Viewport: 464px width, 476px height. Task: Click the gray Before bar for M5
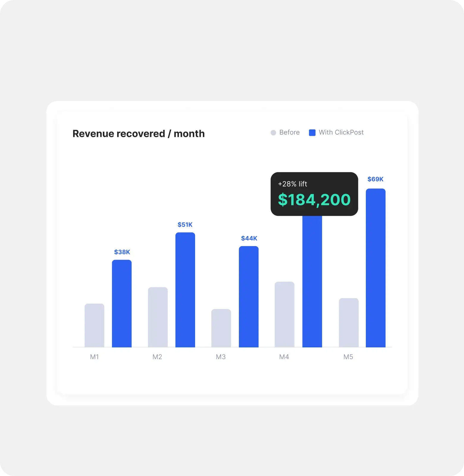pos(349,323)
